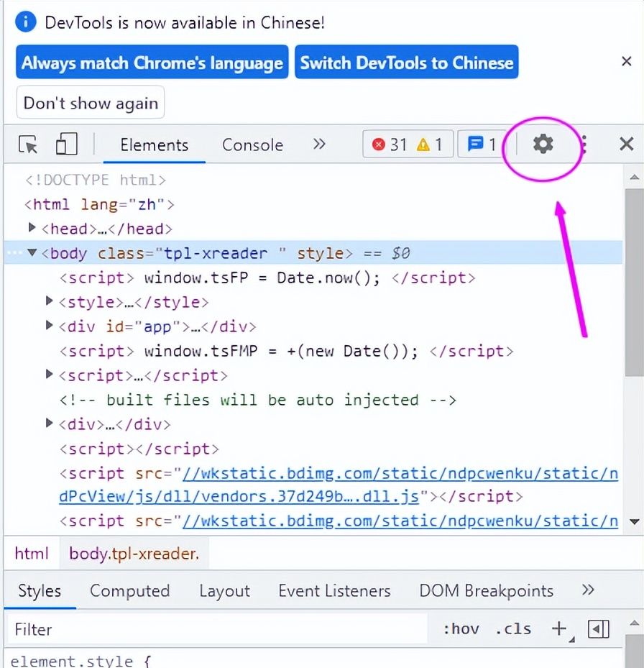Activate the inspect element picker tool
This screenshot has width=644, height=668.
point(29,145)
